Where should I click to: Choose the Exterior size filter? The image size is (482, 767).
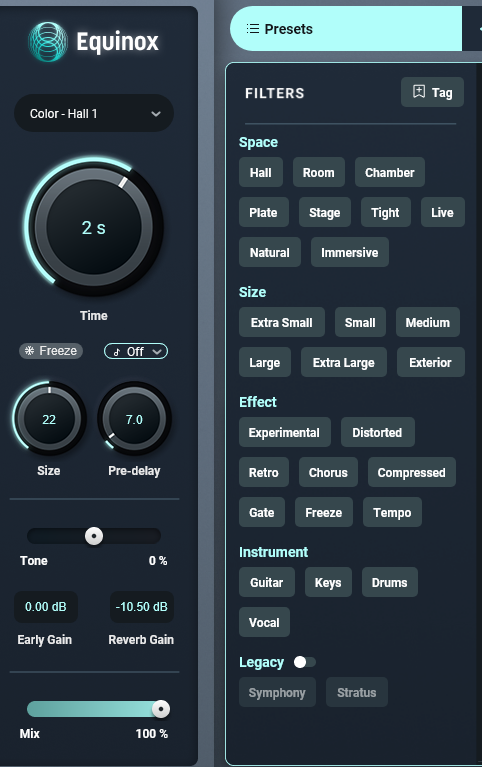(431, 362)
